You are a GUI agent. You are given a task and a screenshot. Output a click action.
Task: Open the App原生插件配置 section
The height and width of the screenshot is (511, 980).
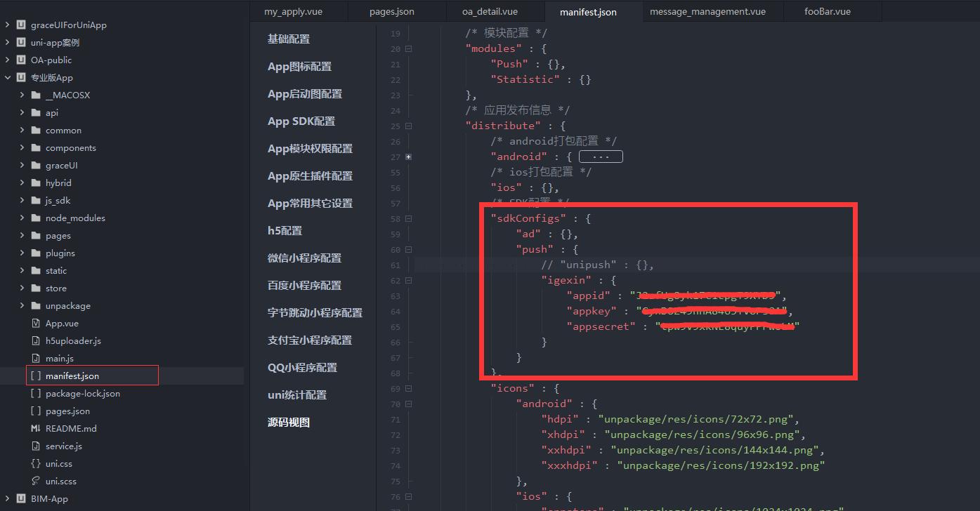(x=310, y=176)
